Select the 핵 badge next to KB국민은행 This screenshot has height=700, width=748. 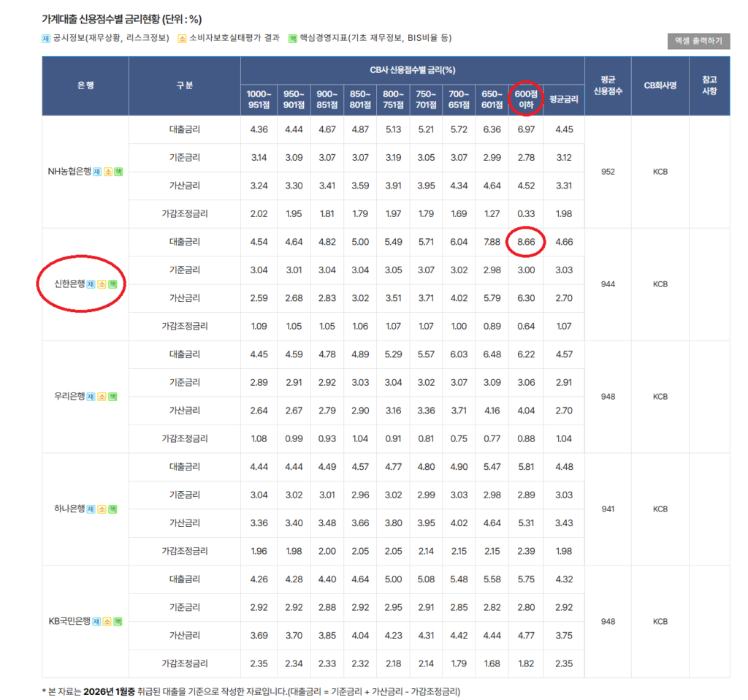(x=118, y=622)
